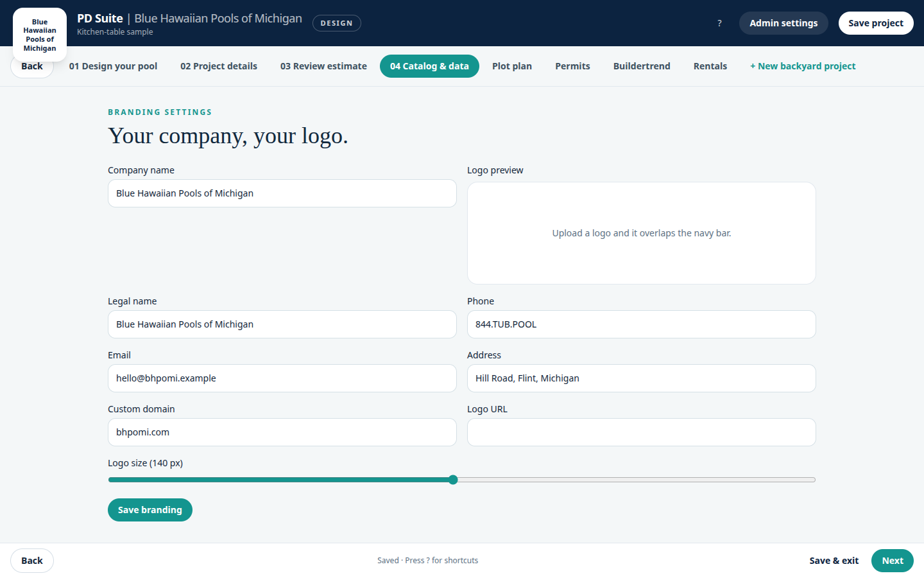Click the DESIGN mode badge
Screen dimensions: 924x578
coord(337,23)
